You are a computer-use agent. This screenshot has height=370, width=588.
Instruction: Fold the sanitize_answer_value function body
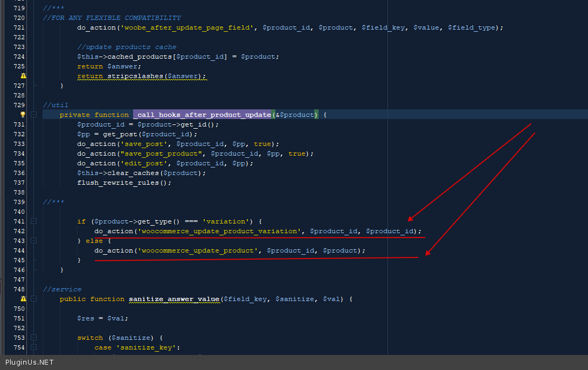33,299
